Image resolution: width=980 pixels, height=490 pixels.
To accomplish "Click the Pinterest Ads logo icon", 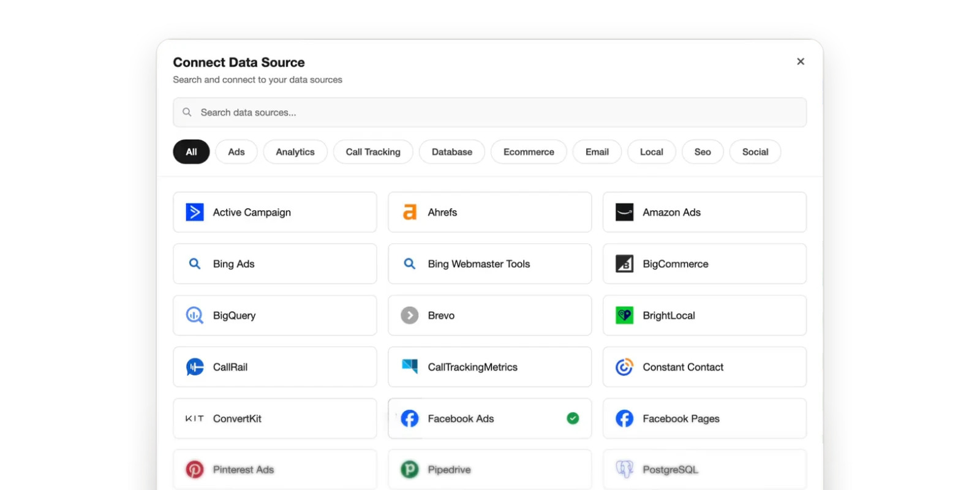I will pos(195,470).
